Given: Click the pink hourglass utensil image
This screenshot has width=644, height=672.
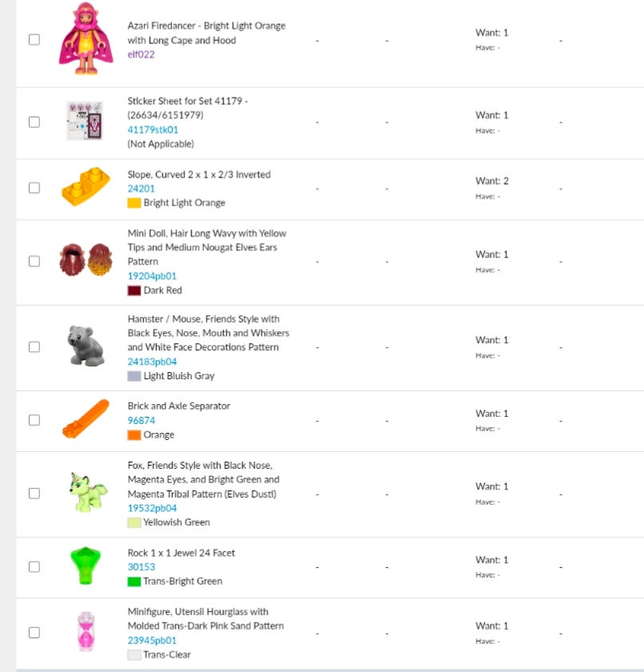Looking at the screenshot, I should point(85,631).
